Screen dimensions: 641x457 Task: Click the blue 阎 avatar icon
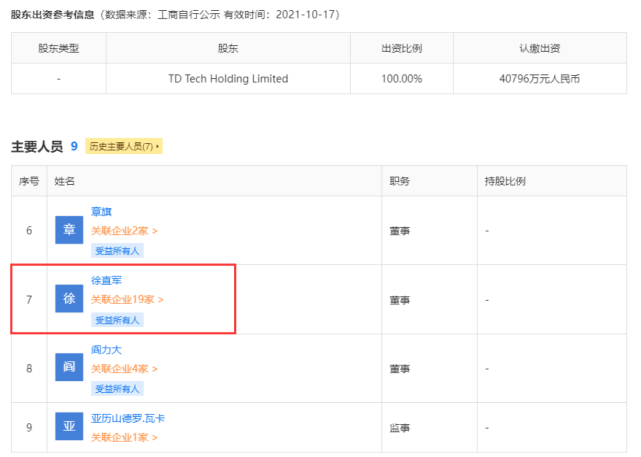point(69,367)
